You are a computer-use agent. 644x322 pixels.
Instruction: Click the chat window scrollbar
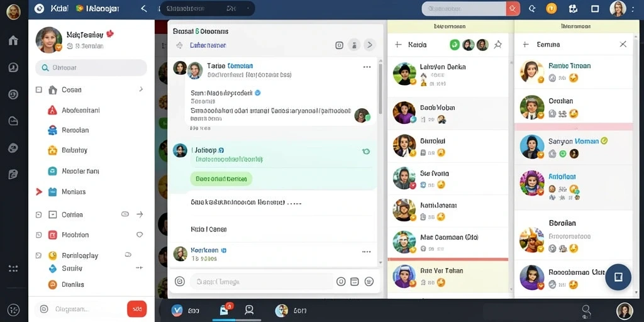380,88
